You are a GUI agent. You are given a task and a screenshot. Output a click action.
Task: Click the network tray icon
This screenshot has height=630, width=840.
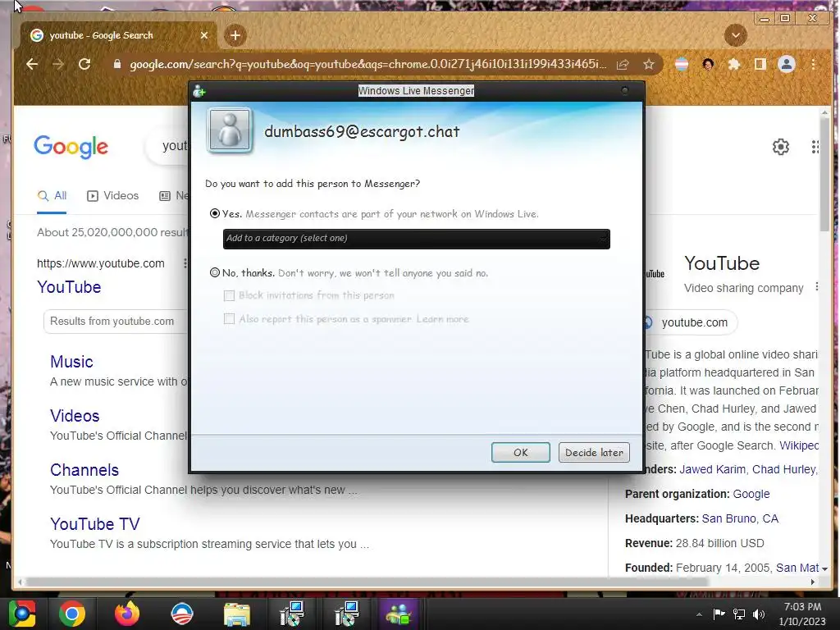pos(739,614)
